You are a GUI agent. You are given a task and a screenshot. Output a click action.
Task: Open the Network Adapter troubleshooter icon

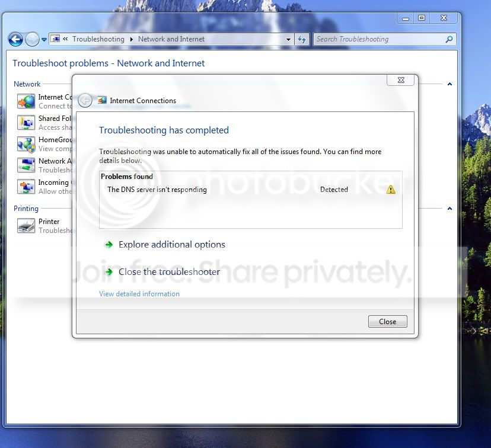click(x=26, y=165)
